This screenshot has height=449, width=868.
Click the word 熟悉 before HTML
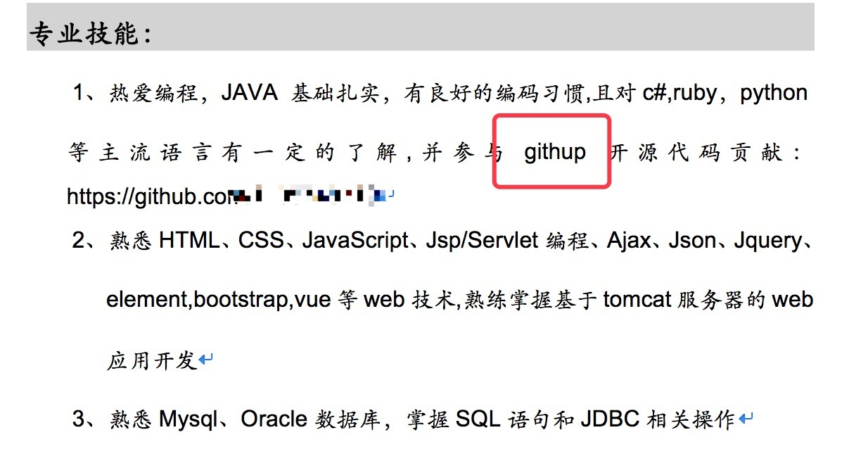click(132, 241)
